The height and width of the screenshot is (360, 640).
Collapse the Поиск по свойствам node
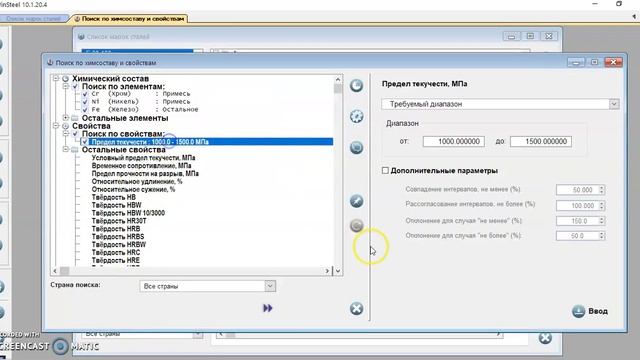65,134
